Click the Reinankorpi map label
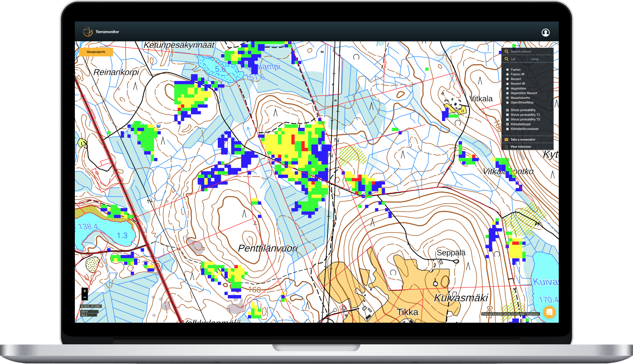The image size is (633, 364). coord(116,72)
